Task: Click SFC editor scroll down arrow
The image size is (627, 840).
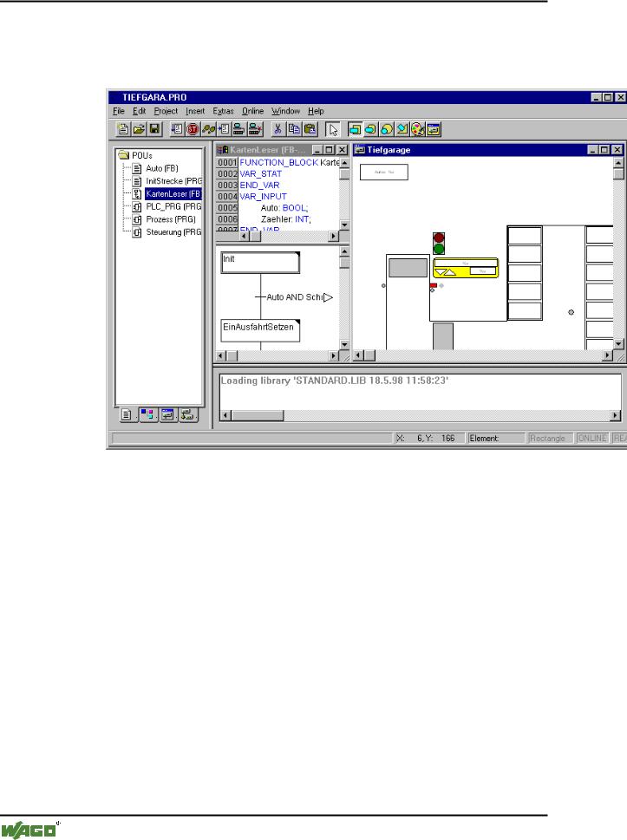Action: click(x=344, y=345)
